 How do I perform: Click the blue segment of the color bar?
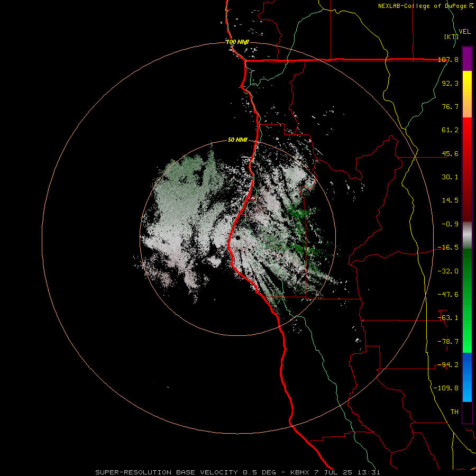pos(467,377)
